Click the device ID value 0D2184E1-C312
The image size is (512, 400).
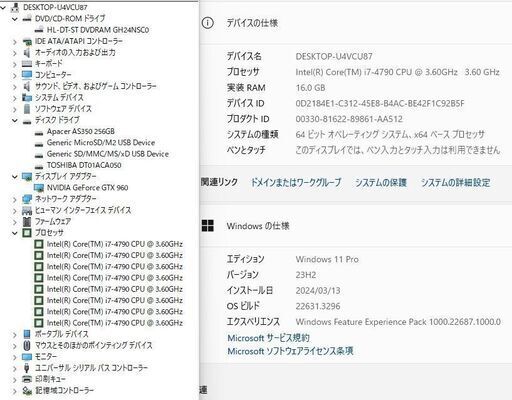[380, 103]
